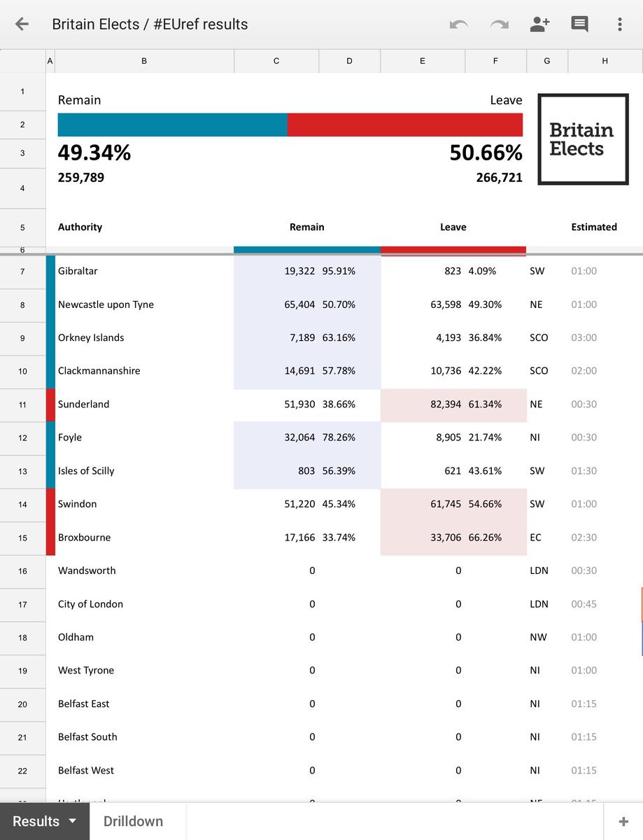Open the three-dot more options menu
This screenshot has width=643, height=840.
[619, 24]
